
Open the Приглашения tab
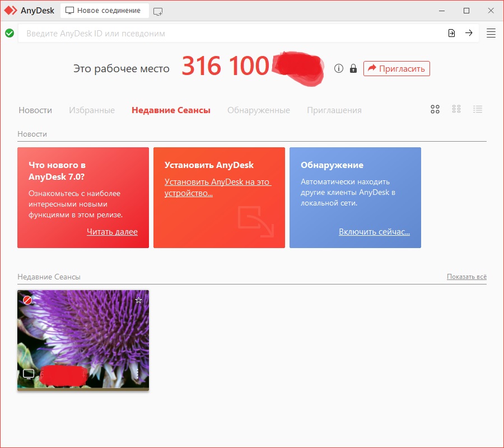[x=334, y=110]
